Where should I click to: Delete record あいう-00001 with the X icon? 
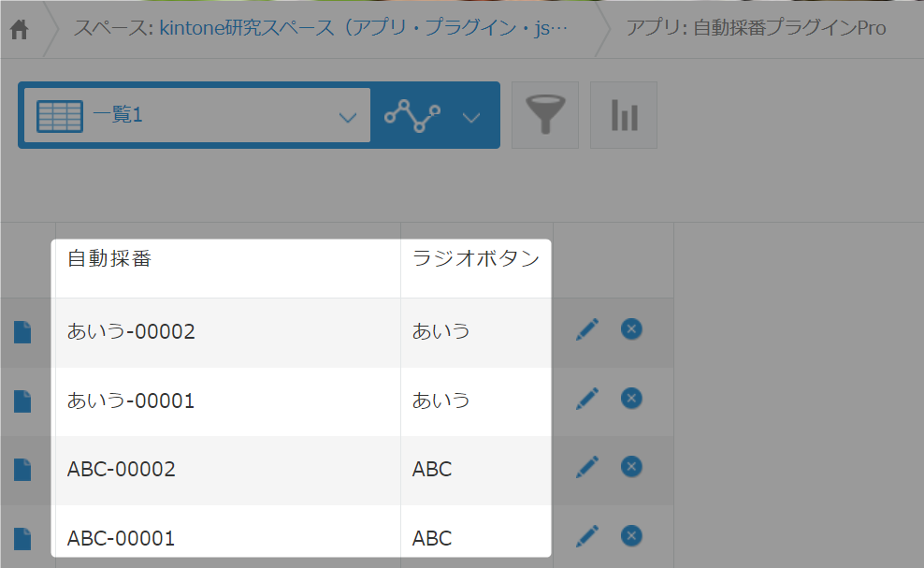coord(631,398)
